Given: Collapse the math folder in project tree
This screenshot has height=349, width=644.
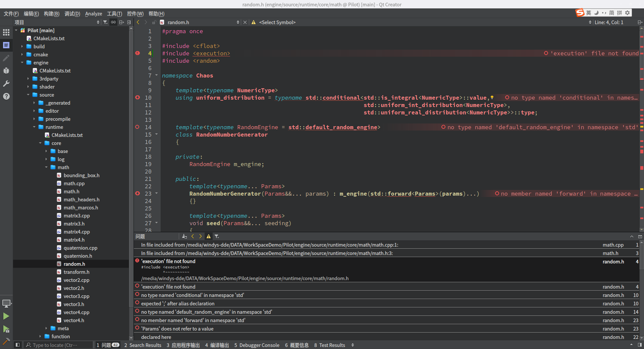Looking at the screenshot, I should pos(46,167).
